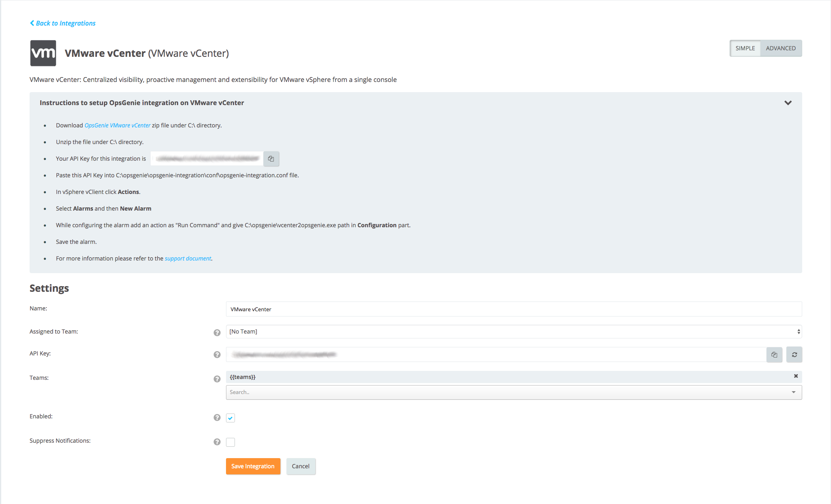Click the copy icon in instructions section
Viewport: 831px width, 504px height.
(271, 159)
